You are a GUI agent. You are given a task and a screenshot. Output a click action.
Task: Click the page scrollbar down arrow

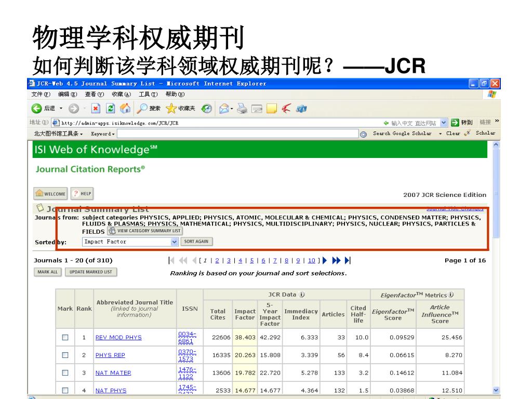point(496,390)
